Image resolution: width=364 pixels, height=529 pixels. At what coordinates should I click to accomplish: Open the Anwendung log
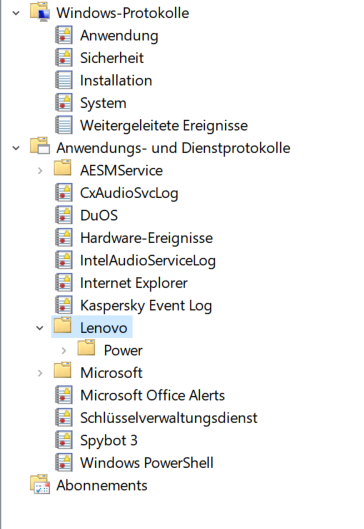pyautogui.click(x=119, y=36)
